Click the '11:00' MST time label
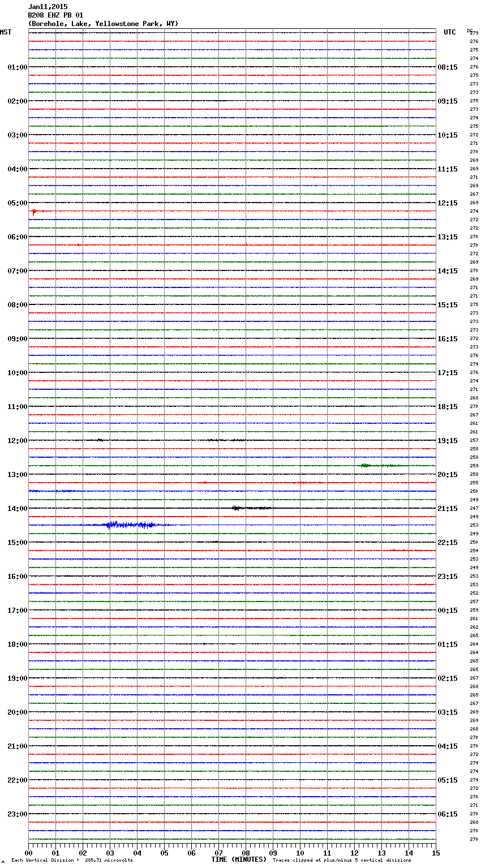 click(x=17, y=407)
